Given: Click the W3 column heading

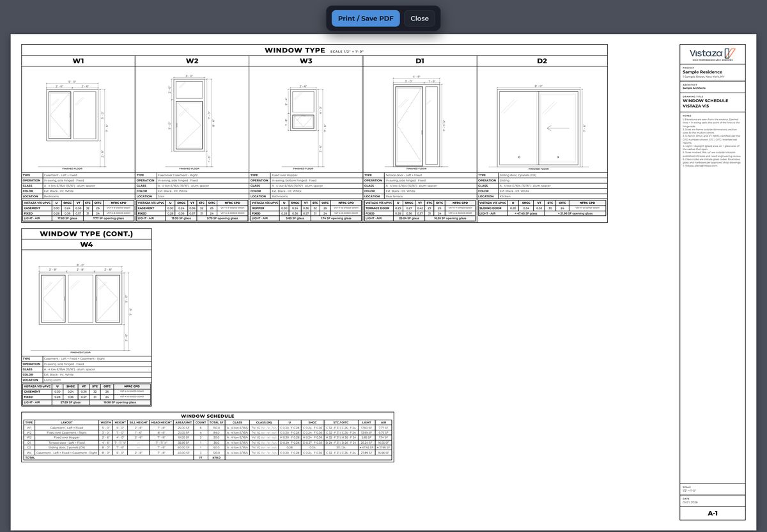Looking at the screenshot, I should pyautogui.click(x=306, y=61).
